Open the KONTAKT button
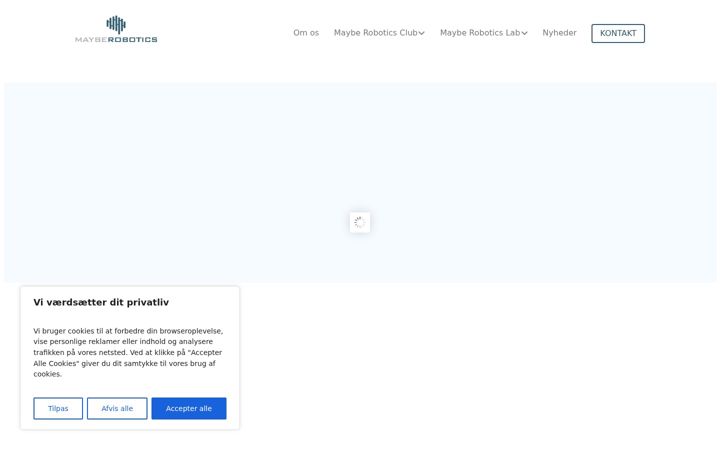 coord(618,34)
